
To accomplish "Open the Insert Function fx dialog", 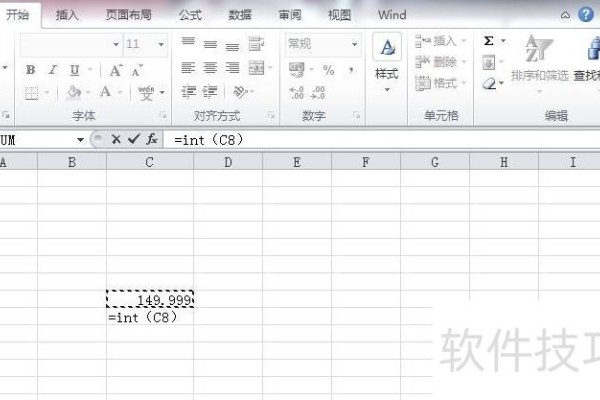I will click(x=152, y=139).
